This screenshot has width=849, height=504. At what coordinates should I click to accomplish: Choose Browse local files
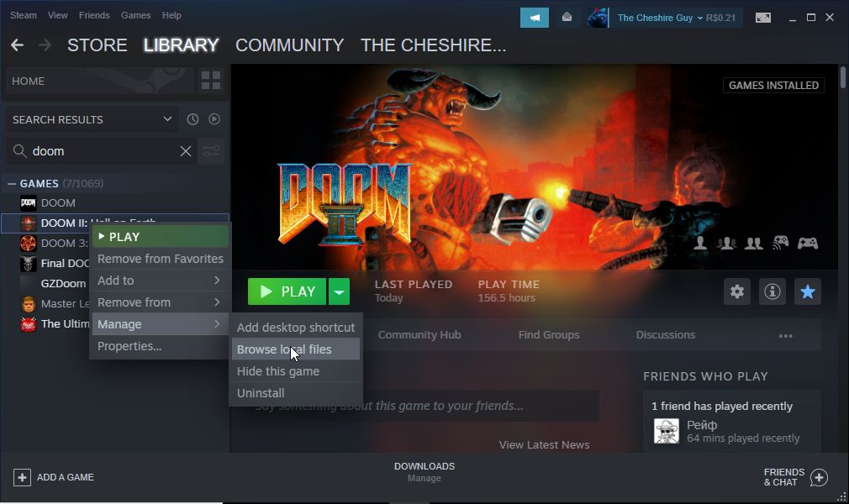[296, 349]
